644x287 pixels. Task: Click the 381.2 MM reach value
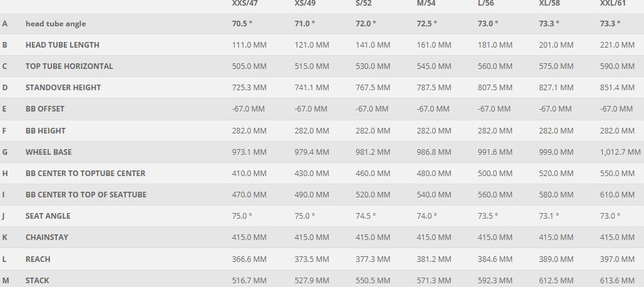(434, 259)
